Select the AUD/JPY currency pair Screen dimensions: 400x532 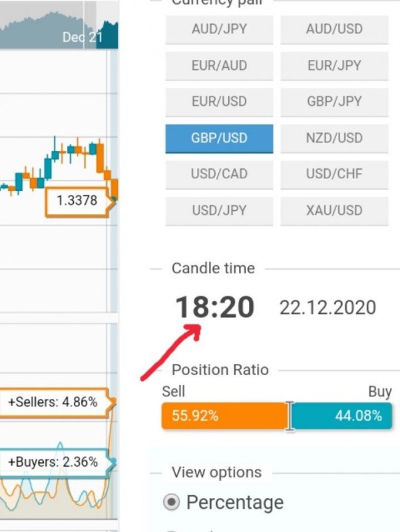[x=219, y=29]
